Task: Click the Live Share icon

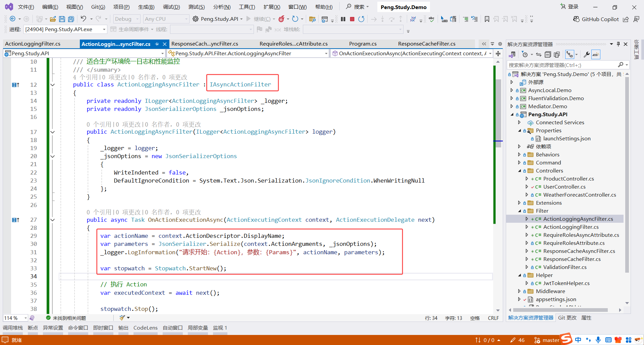Action: click(626, 19)
